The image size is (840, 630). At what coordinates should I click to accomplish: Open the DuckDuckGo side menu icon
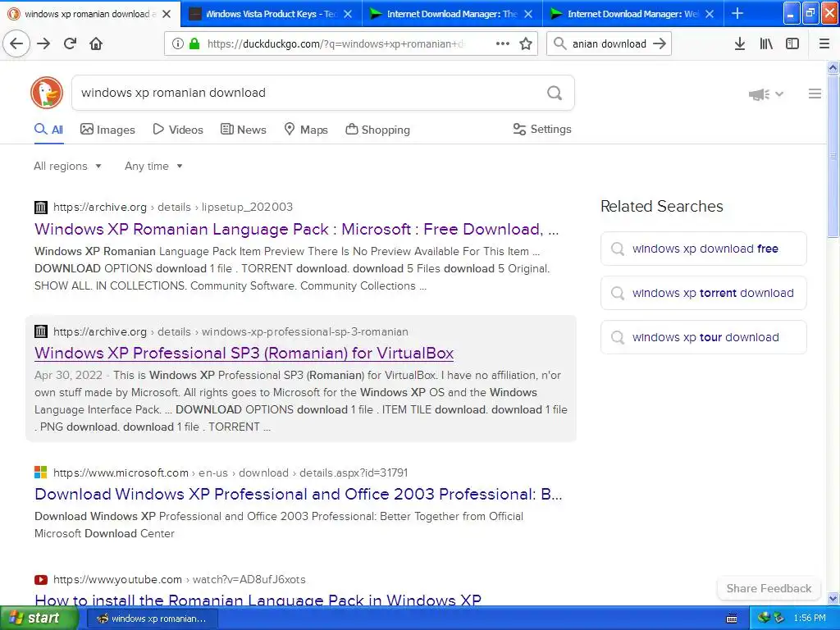pyautogui.click(x=815, y=94)
